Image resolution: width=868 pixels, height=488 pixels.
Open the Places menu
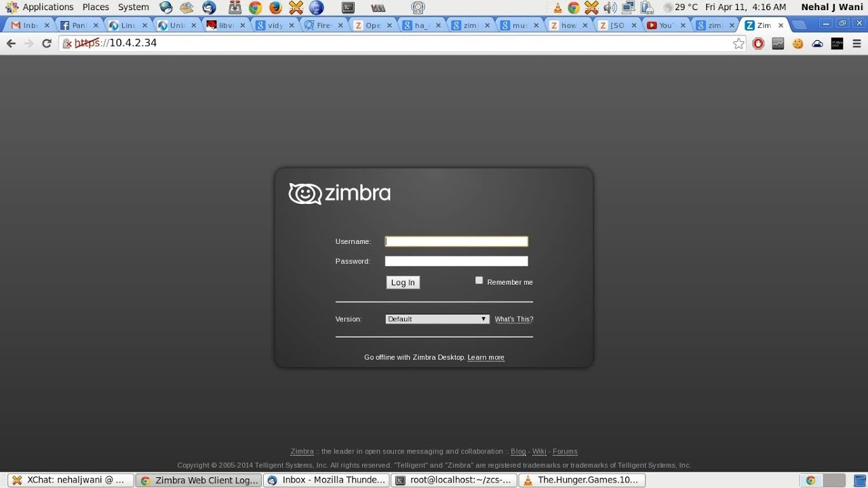[x=96, y=7]
